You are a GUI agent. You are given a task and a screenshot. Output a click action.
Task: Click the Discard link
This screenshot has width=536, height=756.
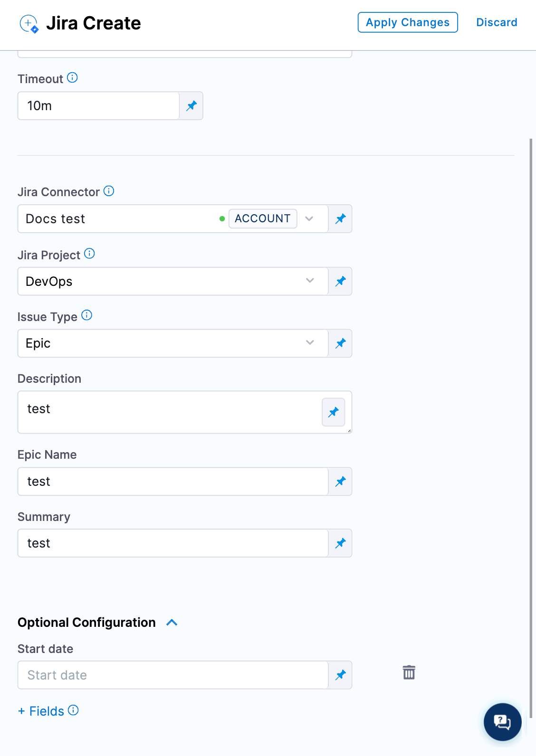[497, 22]
